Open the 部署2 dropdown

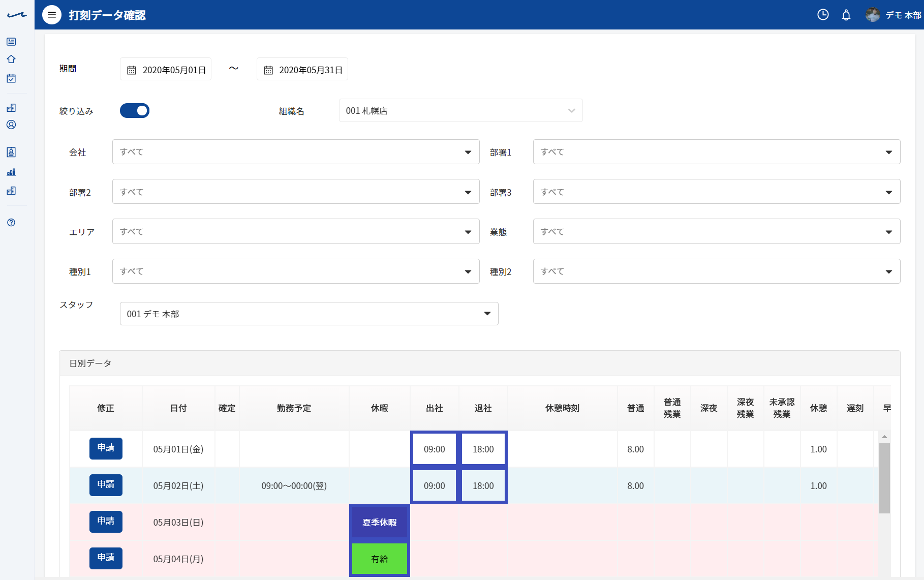296,192
